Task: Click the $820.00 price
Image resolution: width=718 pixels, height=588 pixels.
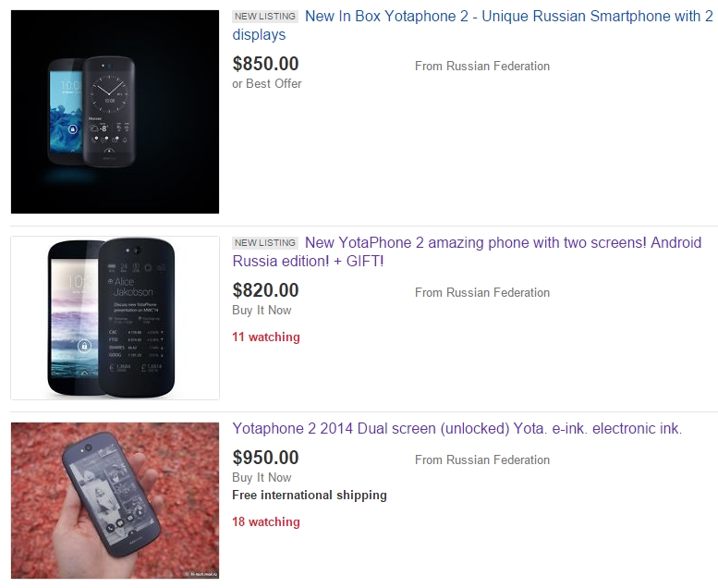Action: coord(266,290)
